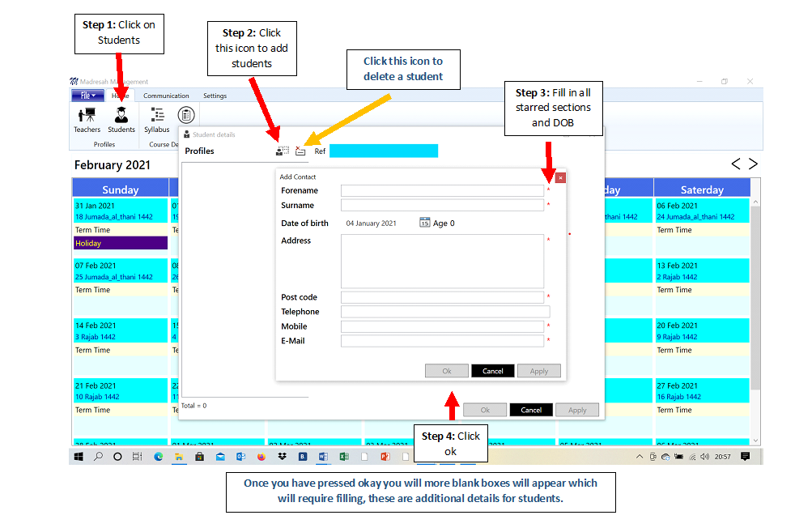
Task: Show hidden system tray icons chevron
Action: pyautogui.click(x=640, y=457)
